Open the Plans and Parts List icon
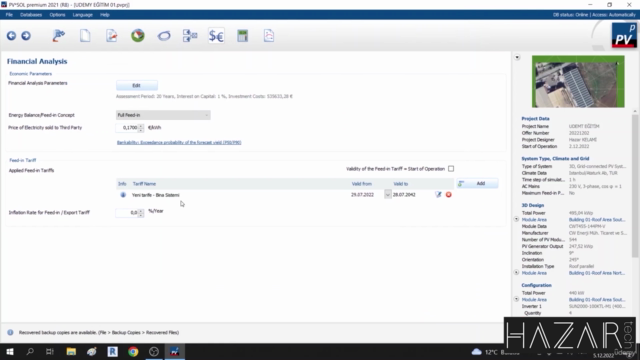The height and width of the screenshot is (360, 640). pos(190,36)
